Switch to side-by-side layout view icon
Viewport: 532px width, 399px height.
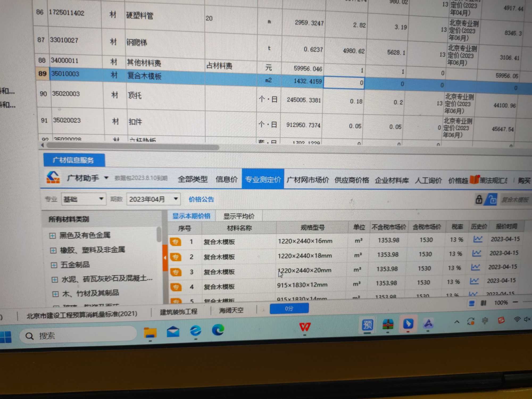(x=484, y=303)
